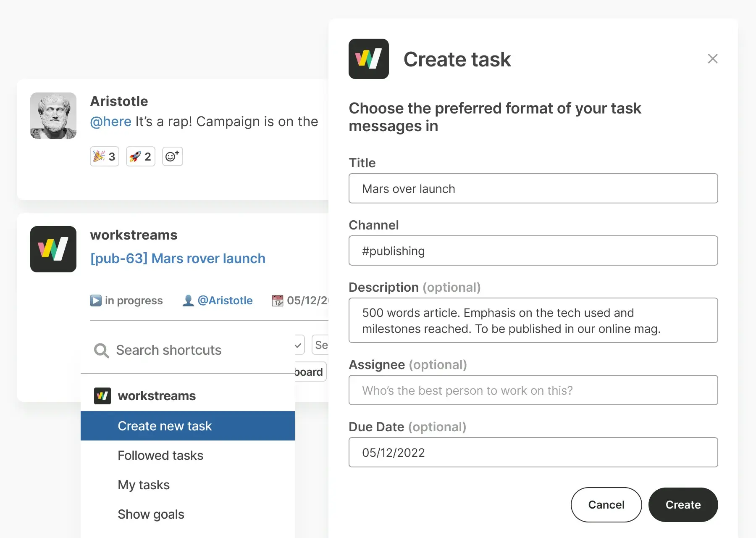
Task: Click the magnifier icon in Search shortcuts
Action: (101, 350)
